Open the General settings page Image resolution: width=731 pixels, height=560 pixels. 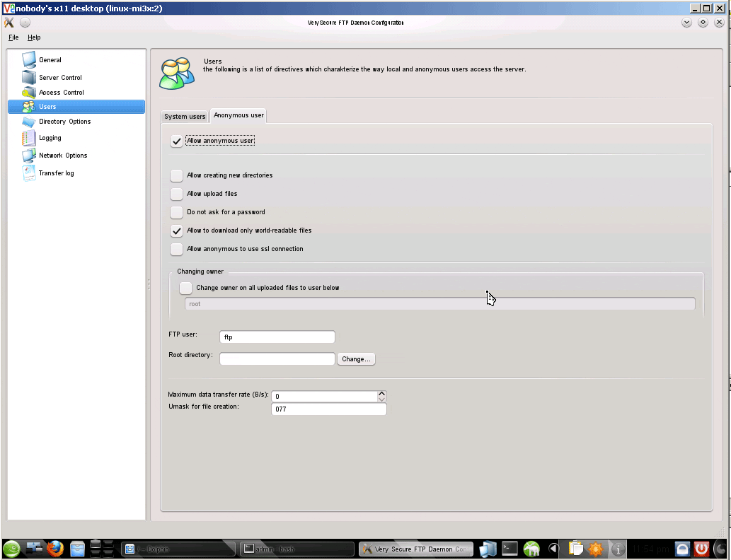click(50, 60)
